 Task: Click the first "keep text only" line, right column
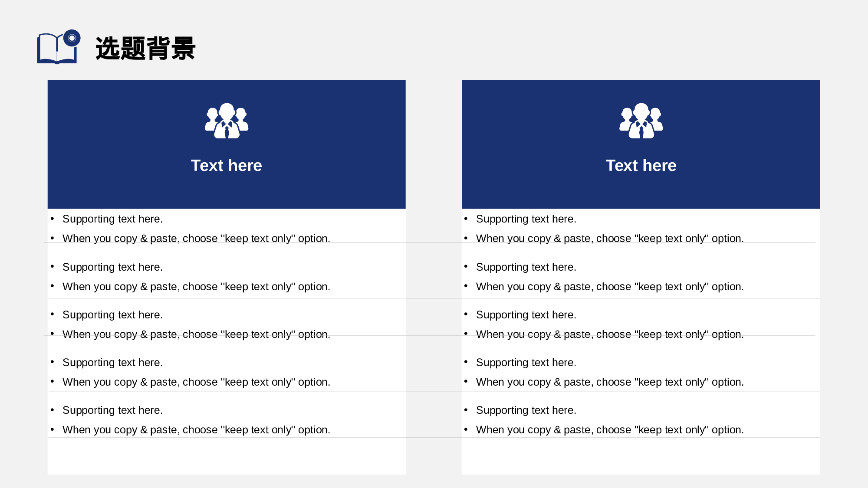pyautogui.click(x=610, y=239)
